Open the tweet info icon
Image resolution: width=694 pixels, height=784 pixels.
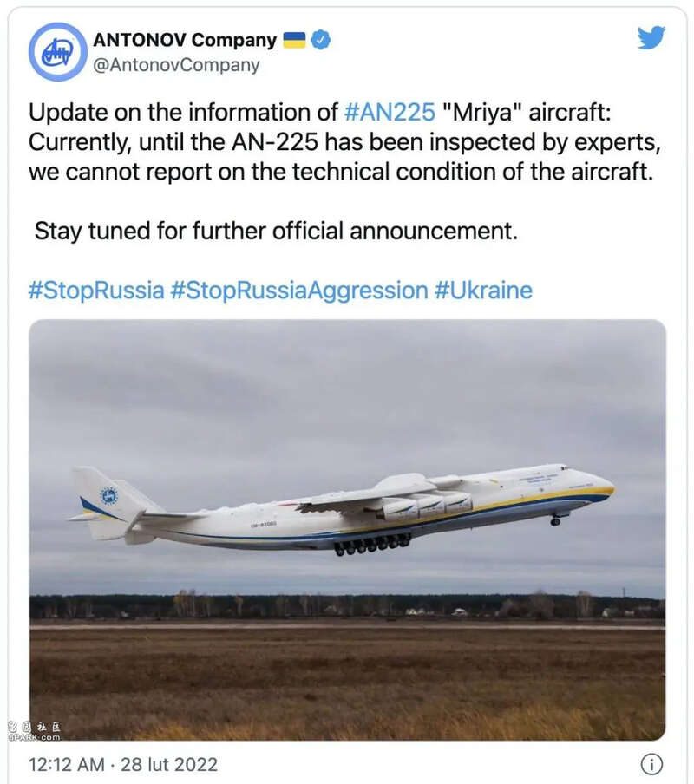click(651, 764)
